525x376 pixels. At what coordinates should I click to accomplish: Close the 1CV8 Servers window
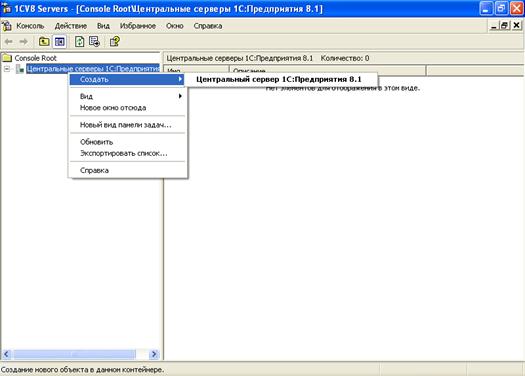(x=516, y=9)
